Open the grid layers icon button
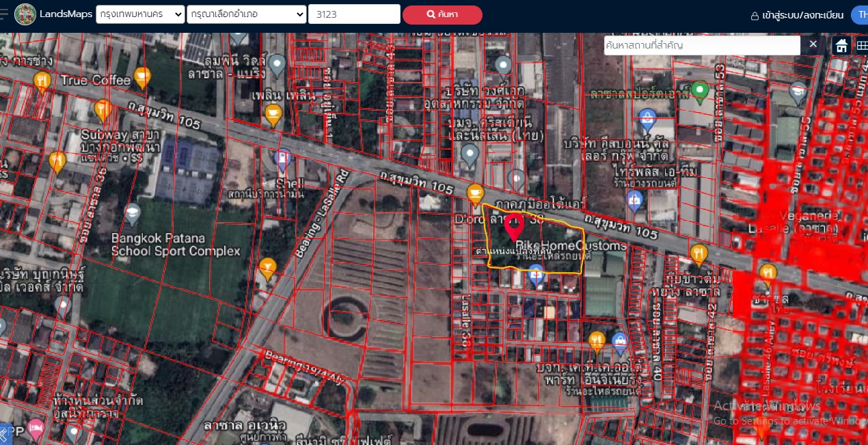The height and width of the screenshot is (445, 868). click(x=861, y=45)
